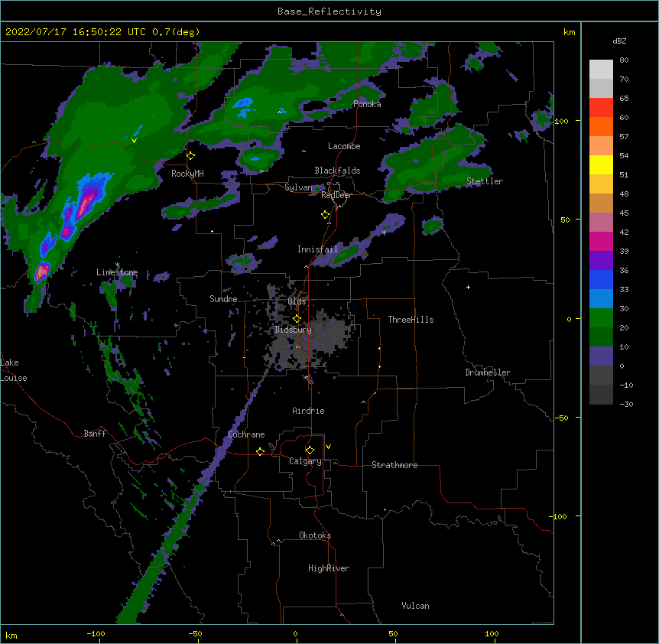Click the Didsbury label
659x644 pixels.
coord(293,330)
